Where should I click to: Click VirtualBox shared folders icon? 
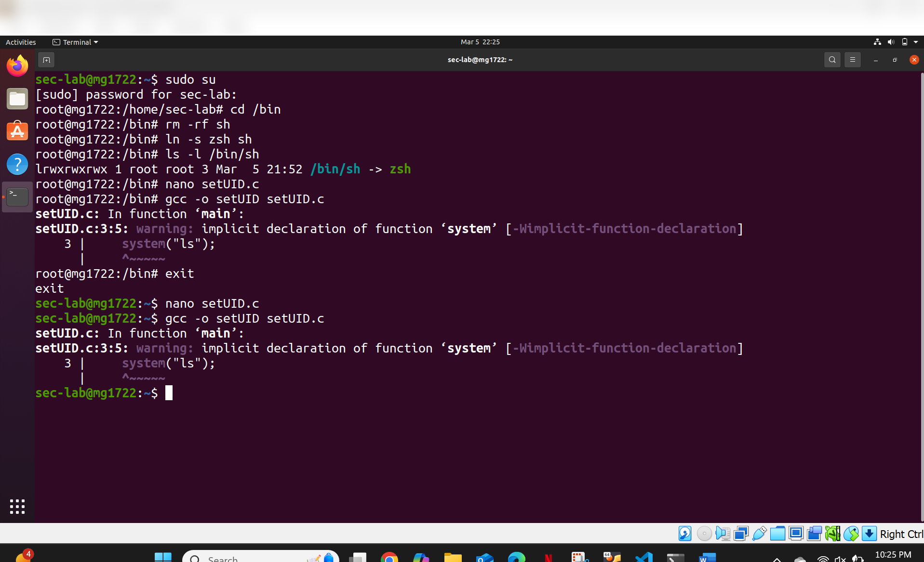tap(777, 534)
